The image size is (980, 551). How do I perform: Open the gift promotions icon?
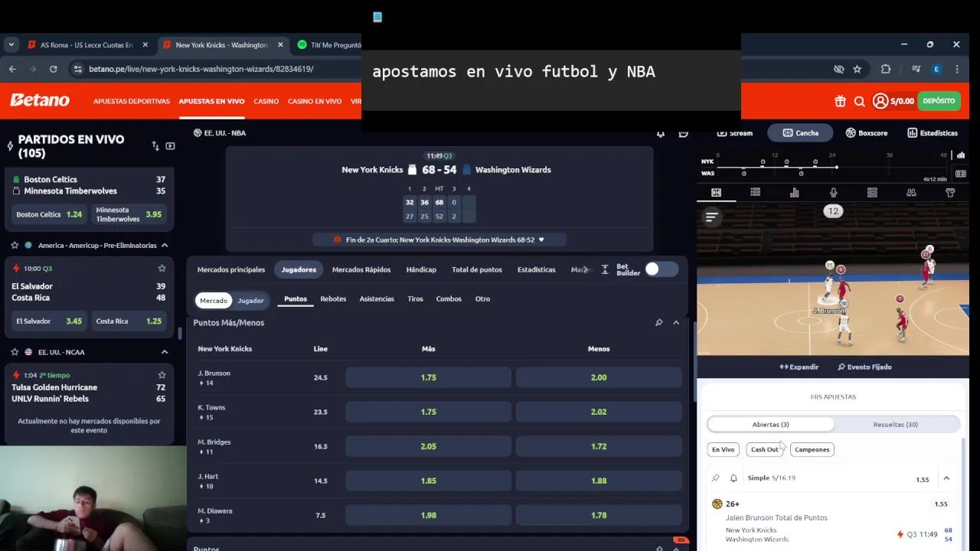840,101
